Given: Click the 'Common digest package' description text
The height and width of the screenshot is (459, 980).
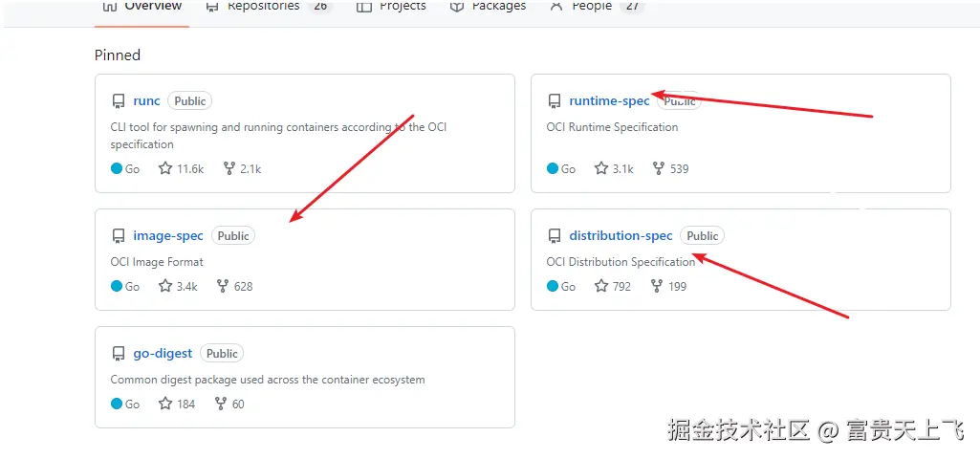Looking at the screenshot, I should 268,380.
